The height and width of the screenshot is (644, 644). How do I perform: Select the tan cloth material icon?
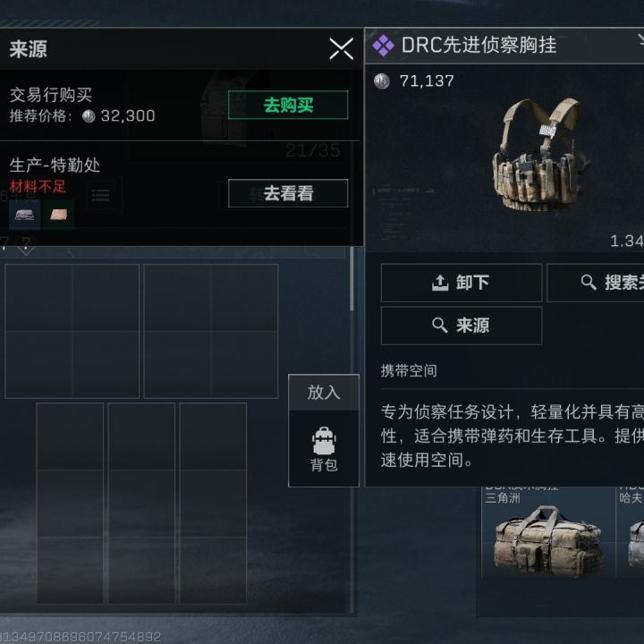click(59, 215)
